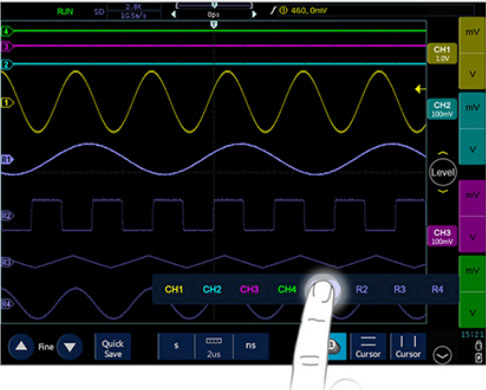Viewport: 486px width, 390px height.
Task: Expand the bottom-right chevron menu
Action: tap(442, 355)
